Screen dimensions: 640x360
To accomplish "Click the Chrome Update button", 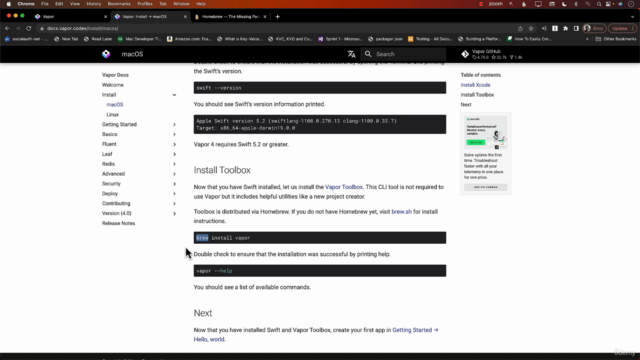I will point(622,28).
